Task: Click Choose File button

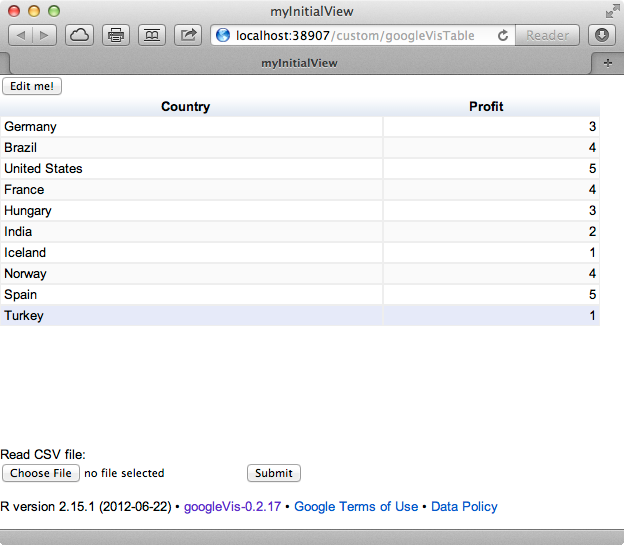Action: (x=41, y=473)
